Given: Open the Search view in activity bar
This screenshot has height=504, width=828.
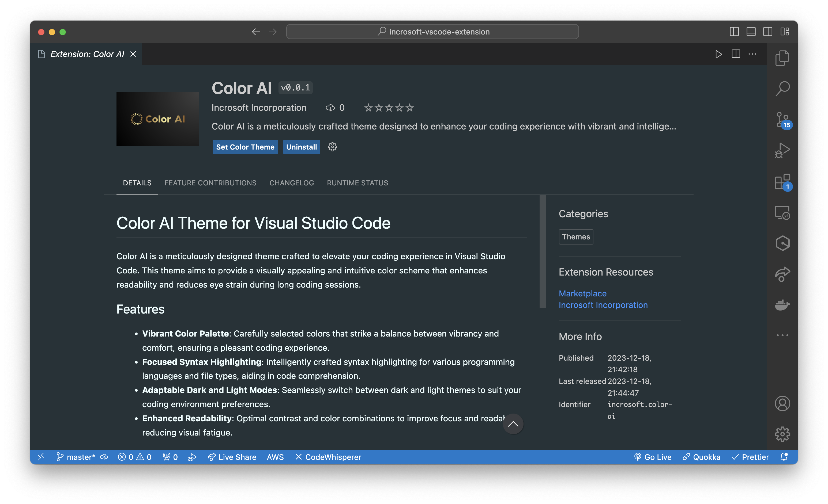Looking at the screenshot, I should tap(782, 89).
